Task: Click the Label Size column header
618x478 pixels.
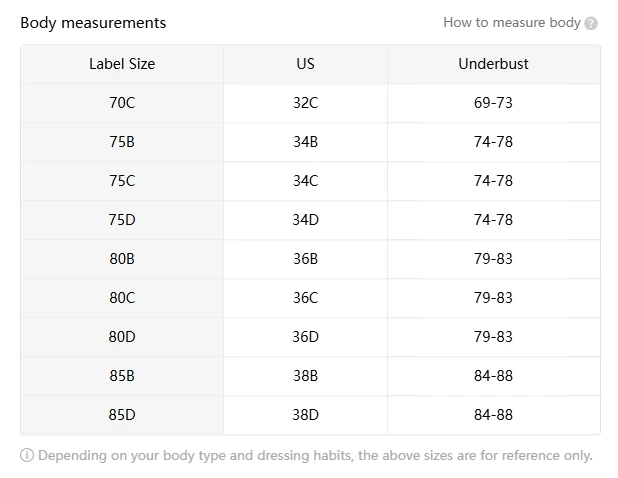Action: [x=122, y=64]
